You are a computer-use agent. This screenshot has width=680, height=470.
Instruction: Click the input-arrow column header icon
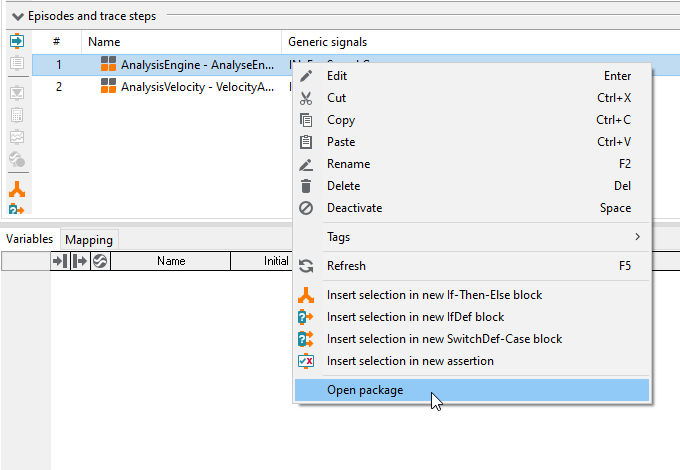coord(60,261)
